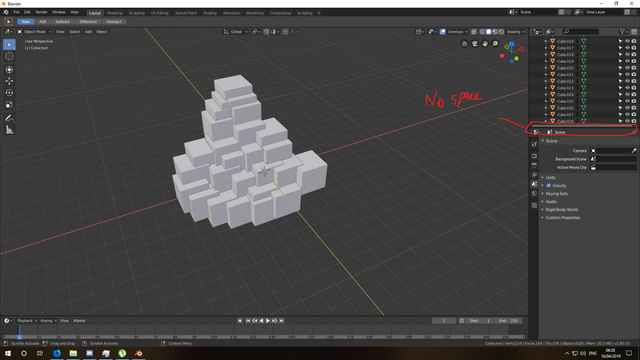The height and width of the screenshot is (360, 640).
Task: Click the viewport zoom magnifier button
Action: click(x=495, y=44)
